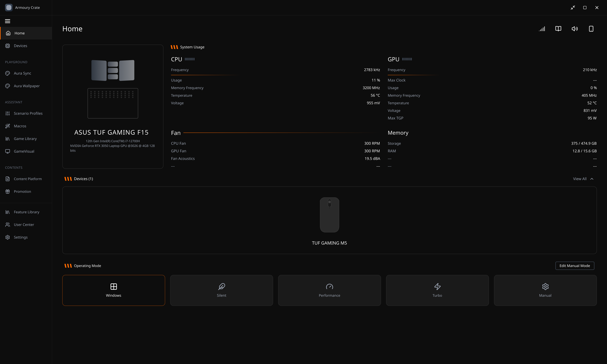Collapse devices with View All chevron

point(592,179)
